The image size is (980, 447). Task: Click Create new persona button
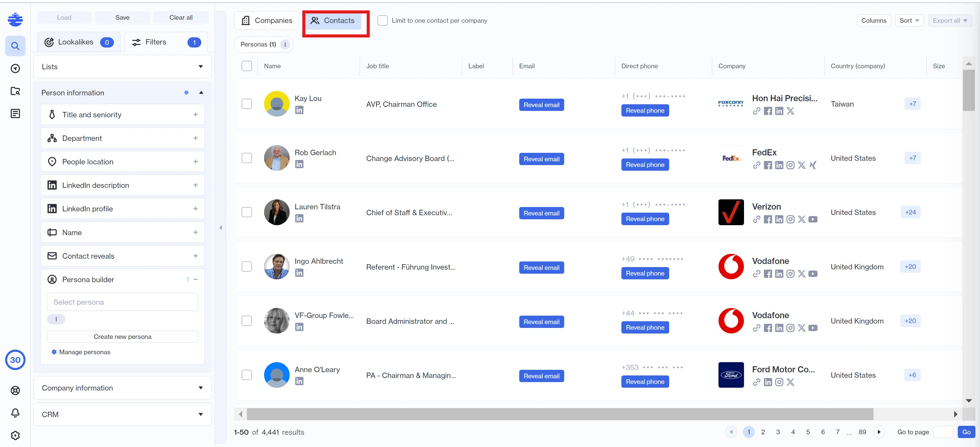123,337
